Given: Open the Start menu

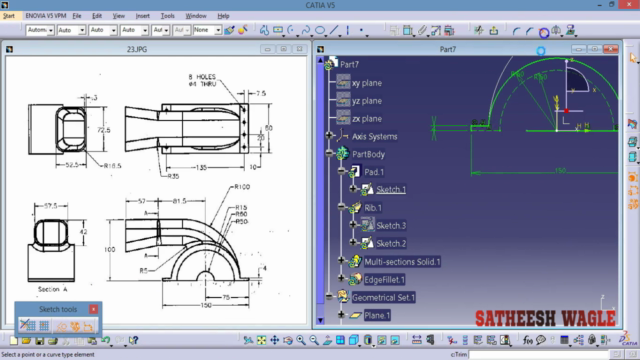Looking at the screenshot, I should coord(9,16).
